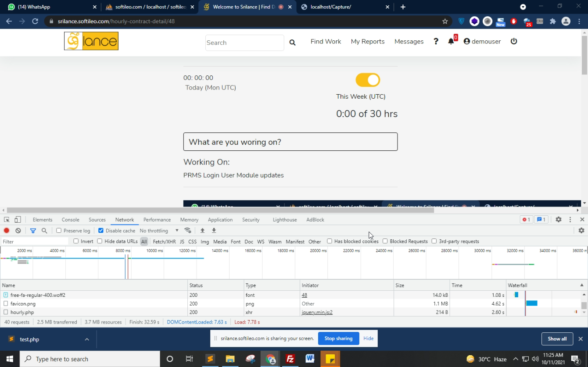Open the Find Work menu item

[x=326, y=42]
